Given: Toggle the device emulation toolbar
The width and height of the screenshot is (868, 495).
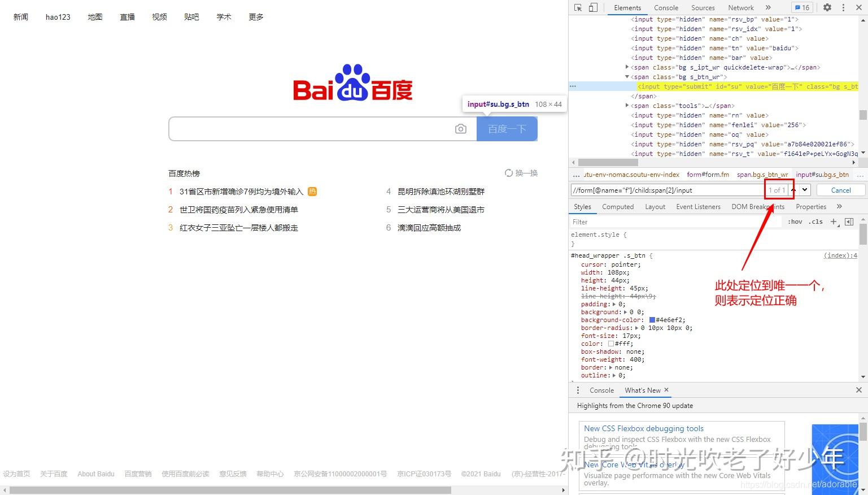Looking at the screenshot, I should [593, 7].
